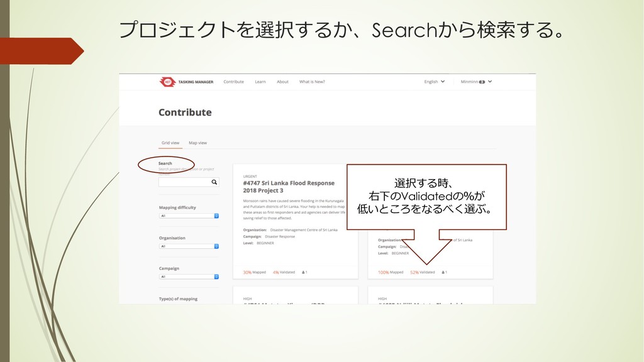This screenshot has width=644, height=362.
Task: Click the search magnifier icon
Action: (x=214, y=182)
